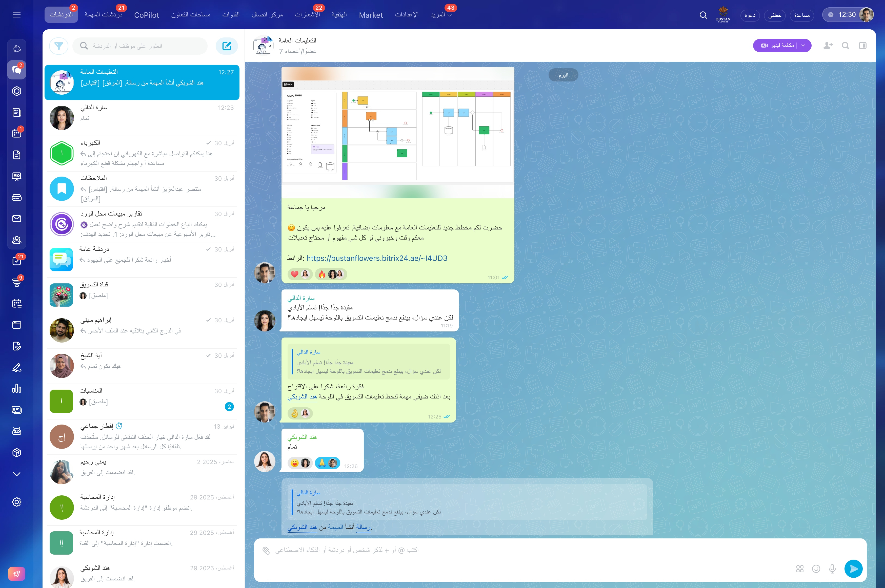Open the mail envelope icon in sidebar
The height and width of the screenshot is (588, 885).
pyautogui.click(x=16, y=219)
